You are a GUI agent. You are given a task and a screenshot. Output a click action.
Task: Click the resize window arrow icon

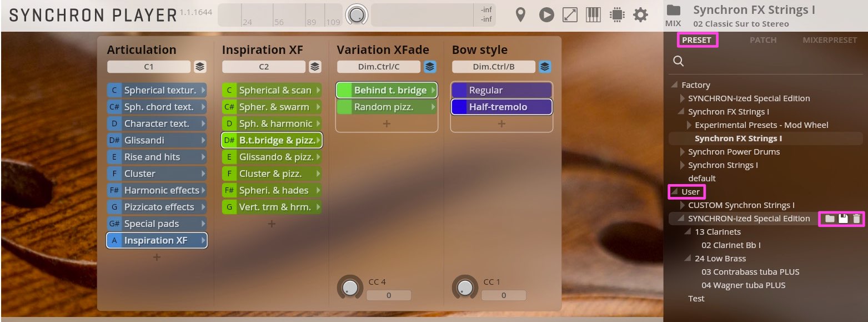point(570,15)
